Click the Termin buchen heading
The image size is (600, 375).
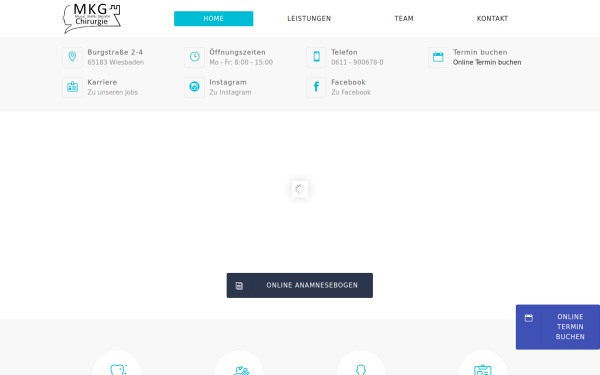click(480, 52)
